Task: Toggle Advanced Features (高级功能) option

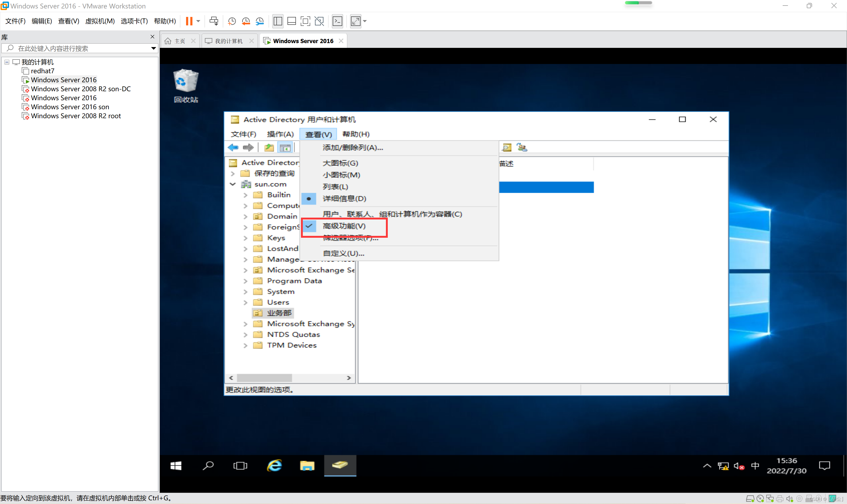Action: [x=344, y=226]
